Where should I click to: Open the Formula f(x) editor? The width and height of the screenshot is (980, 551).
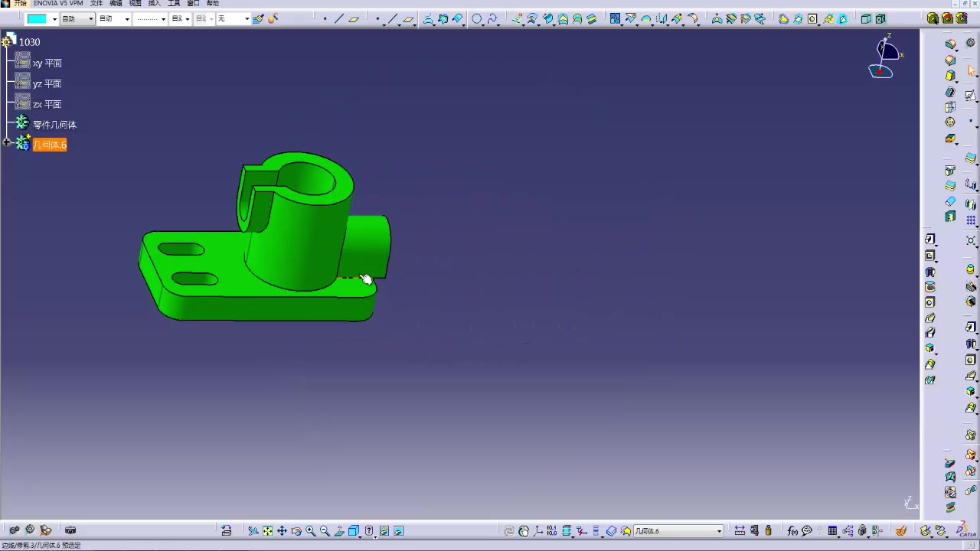(x=792, y=530)
